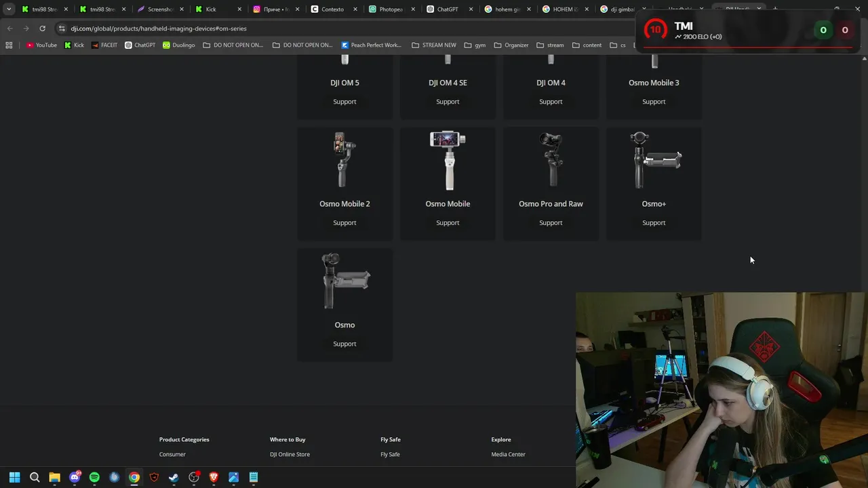
Task: Click the Where to Buy footer heading
Action: (288, 440)
